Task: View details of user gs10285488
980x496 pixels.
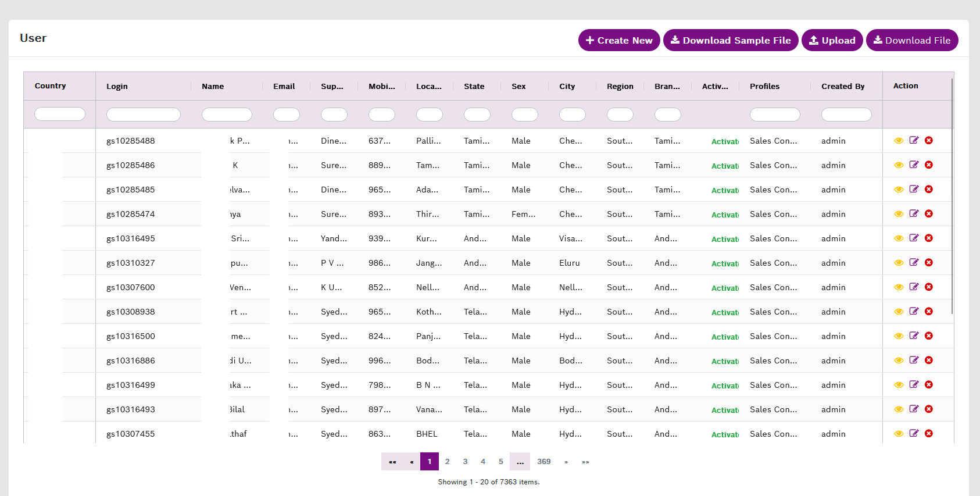Action: coord(899,141)
